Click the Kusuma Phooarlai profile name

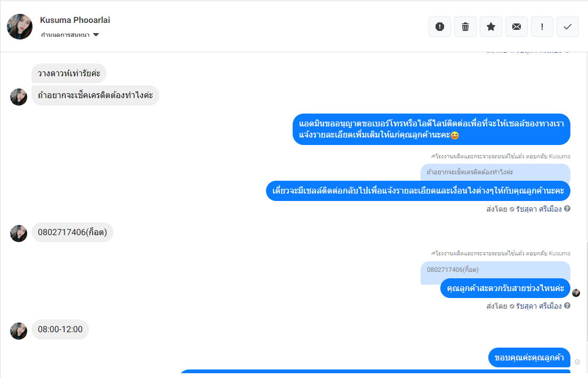tap(75, 20)
